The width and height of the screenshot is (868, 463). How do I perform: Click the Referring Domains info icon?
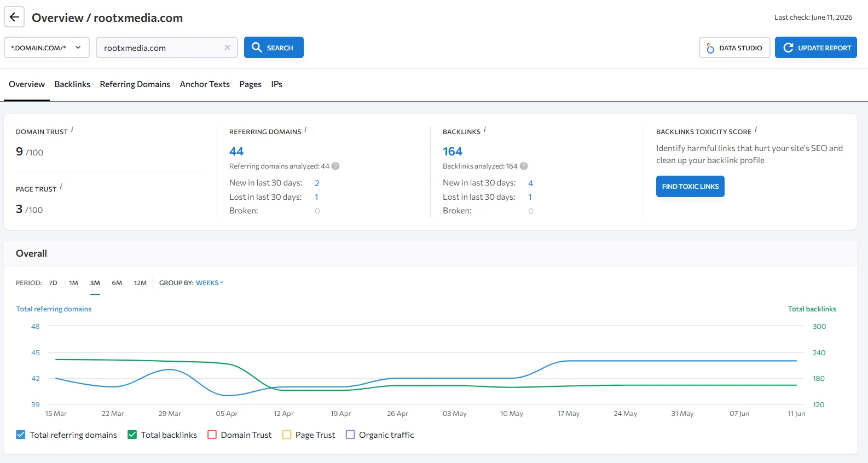point(305,130)
